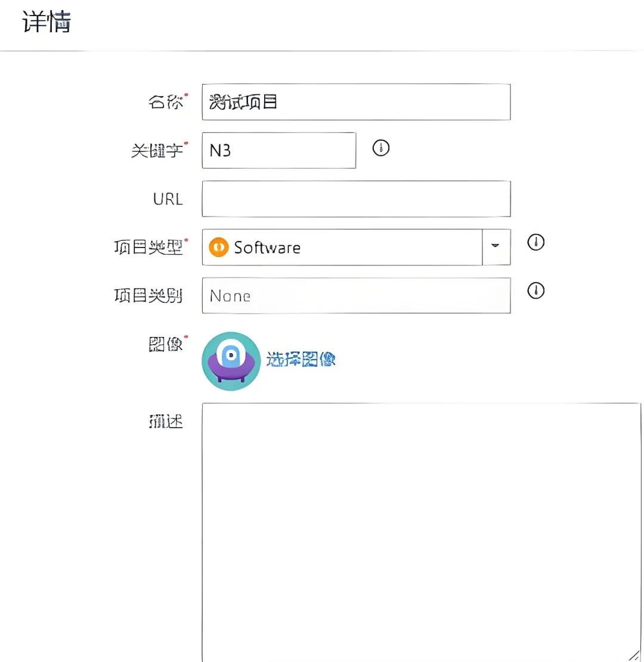Click the Software option text in selector
Viewport: 644px width, 662px height.
268,247
